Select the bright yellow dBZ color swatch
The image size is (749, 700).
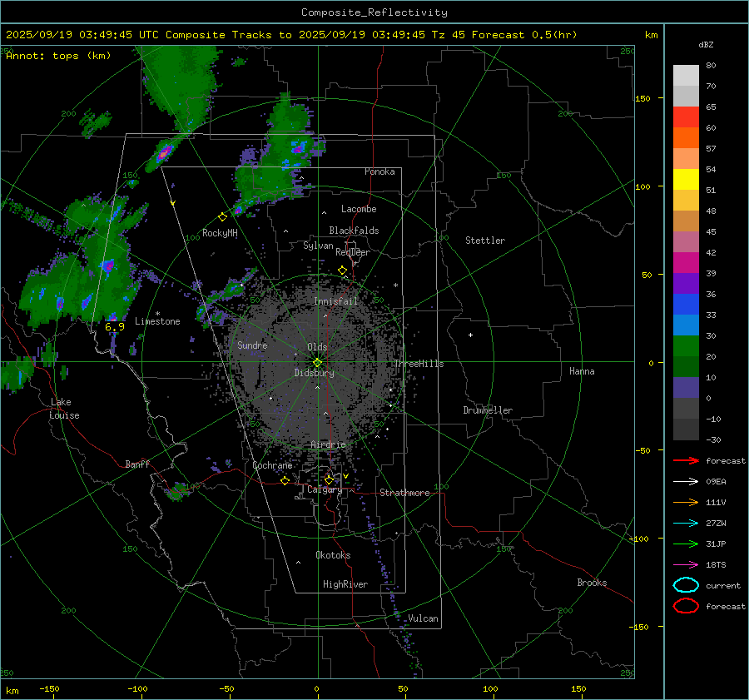pos(686,179)
